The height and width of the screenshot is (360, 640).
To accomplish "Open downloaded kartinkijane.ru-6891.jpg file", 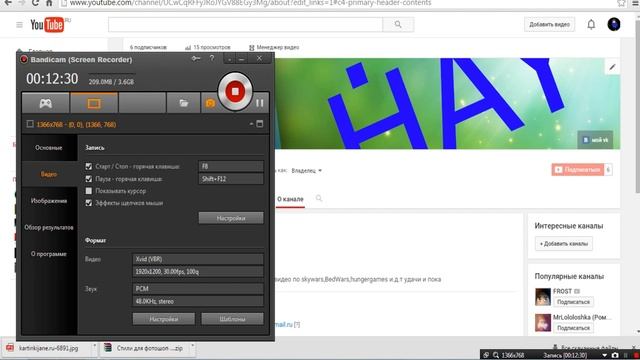I will 48,348.
